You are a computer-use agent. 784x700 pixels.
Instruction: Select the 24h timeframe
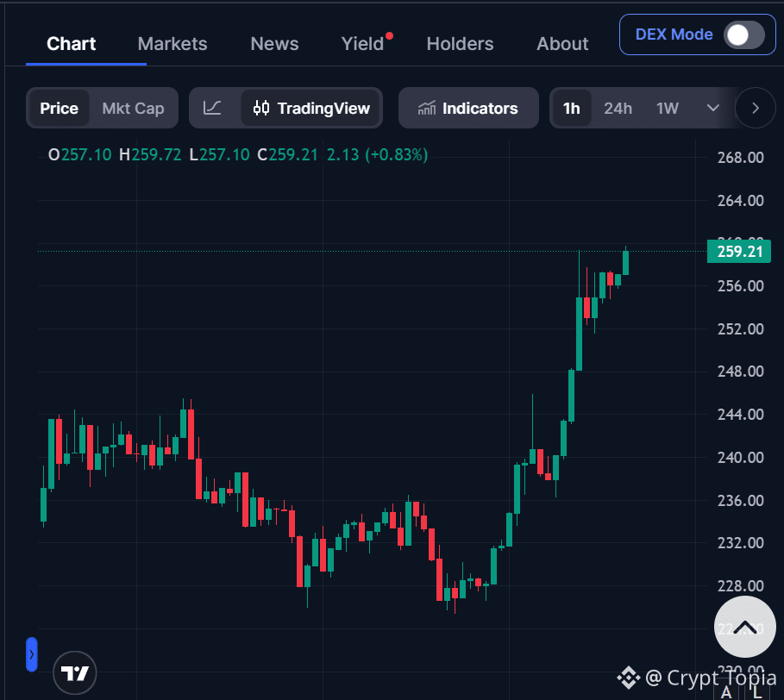(618, 109)
